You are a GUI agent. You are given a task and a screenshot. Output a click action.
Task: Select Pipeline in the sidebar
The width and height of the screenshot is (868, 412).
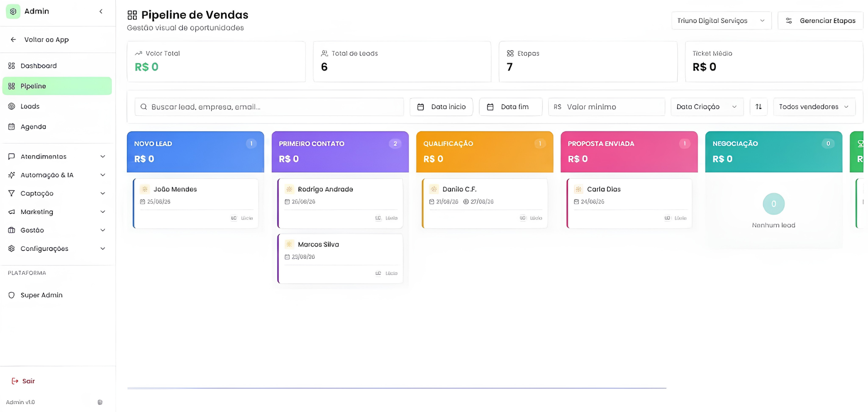[x=57, y=86]
